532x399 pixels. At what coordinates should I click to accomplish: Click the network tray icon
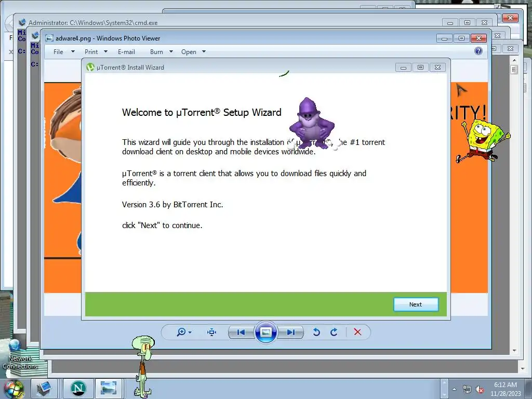(467, 390)
